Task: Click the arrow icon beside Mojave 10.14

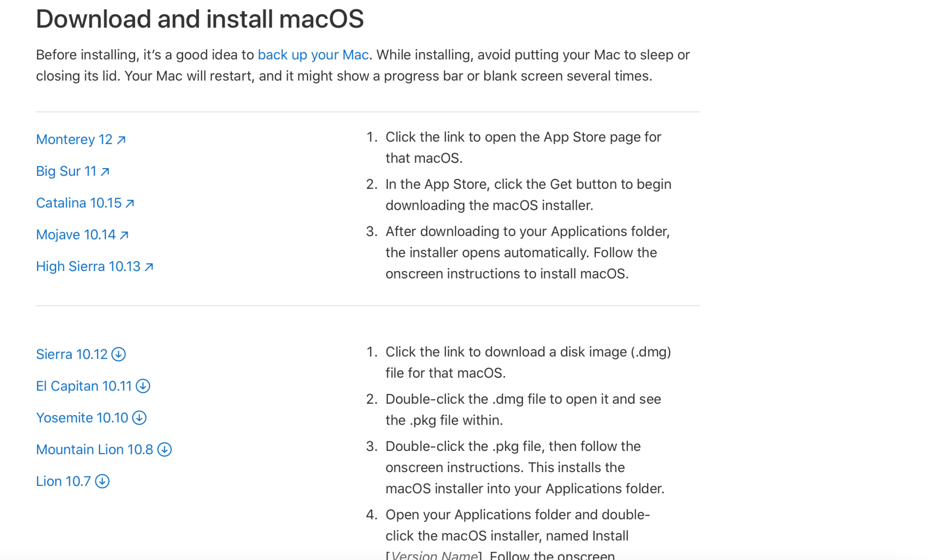Action: tap(124, 235)
